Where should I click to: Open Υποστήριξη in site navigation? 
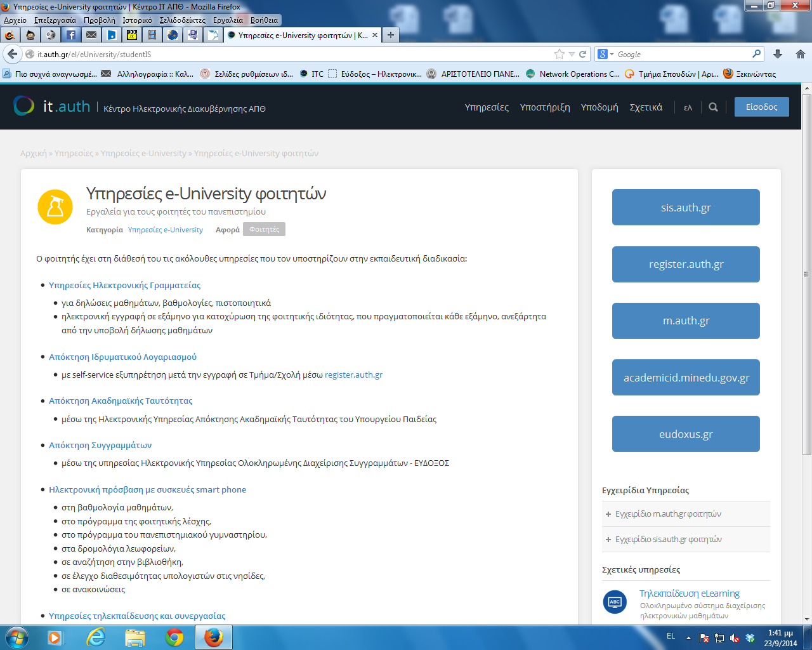[545, 107]
